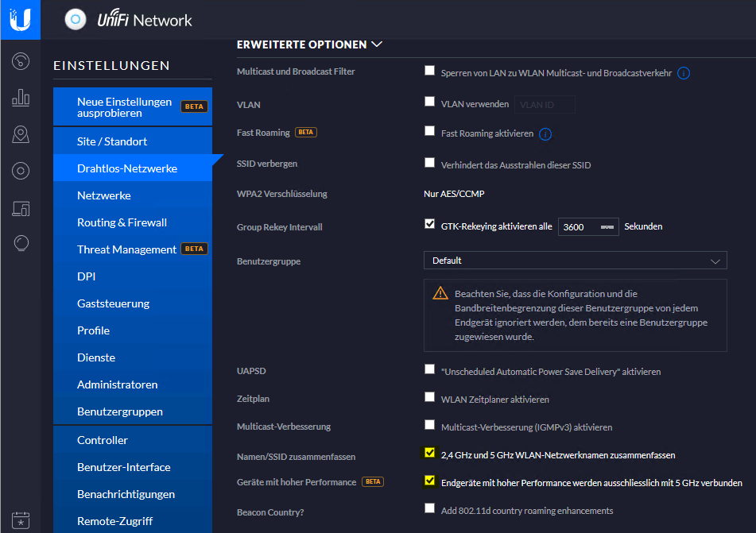Click Neue Einstellungen ausprobieren

pyautogui.click(x=124, y=107)
